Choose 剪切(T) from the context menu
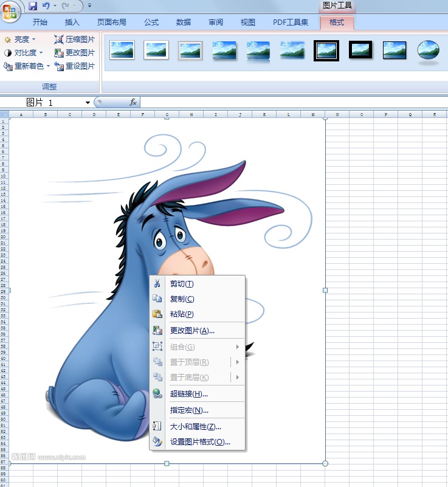The width and height of the screenshot is (448, 487). [x=198, y=283]
